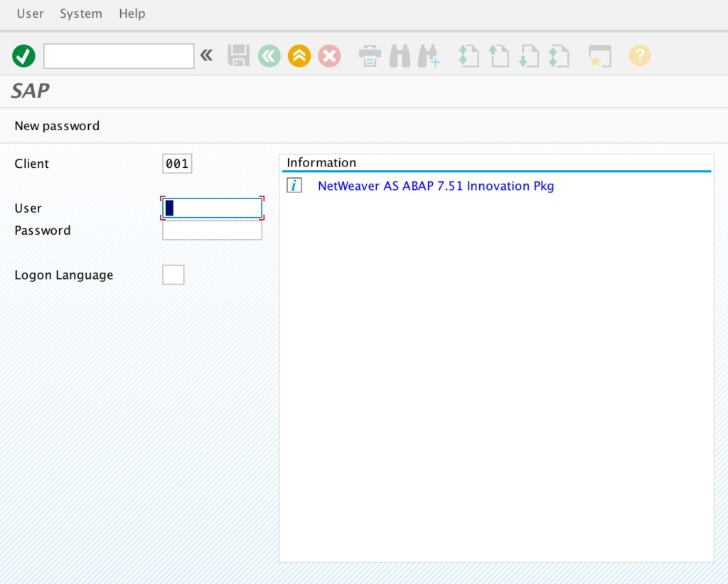728x584 pixels.
Task: Open search with the Find binoculars icon
Action: click(400, 55)
